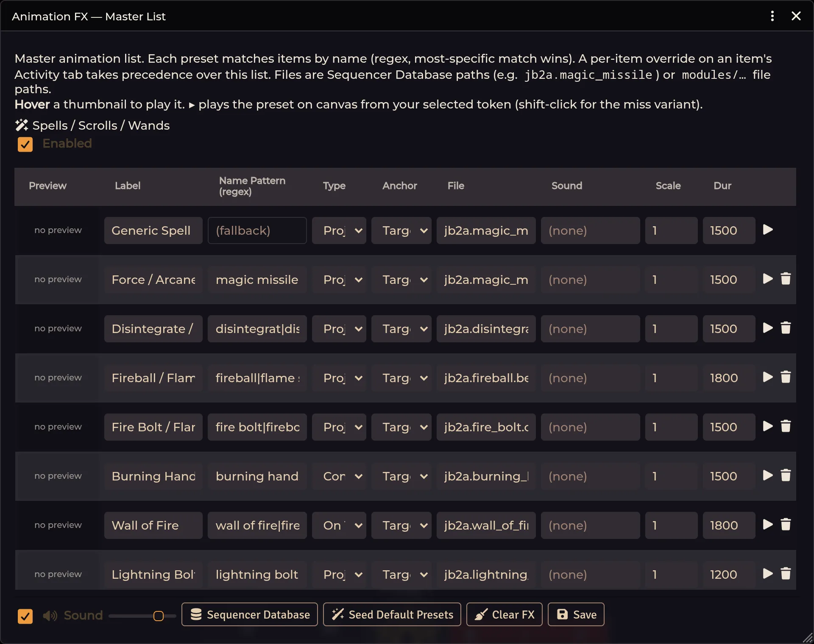Edit Scale field for Force / Arcane row
814x644 pixels.
[x=672, y=280]
